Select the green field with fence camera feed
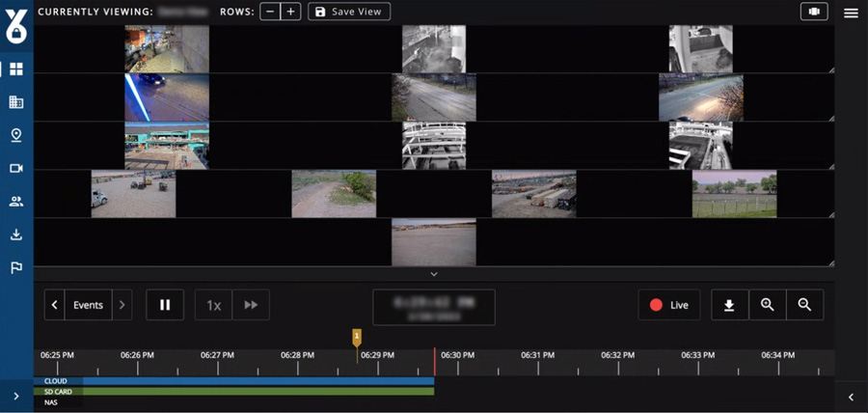Screen dimensions: 868x413 (735, 194)
